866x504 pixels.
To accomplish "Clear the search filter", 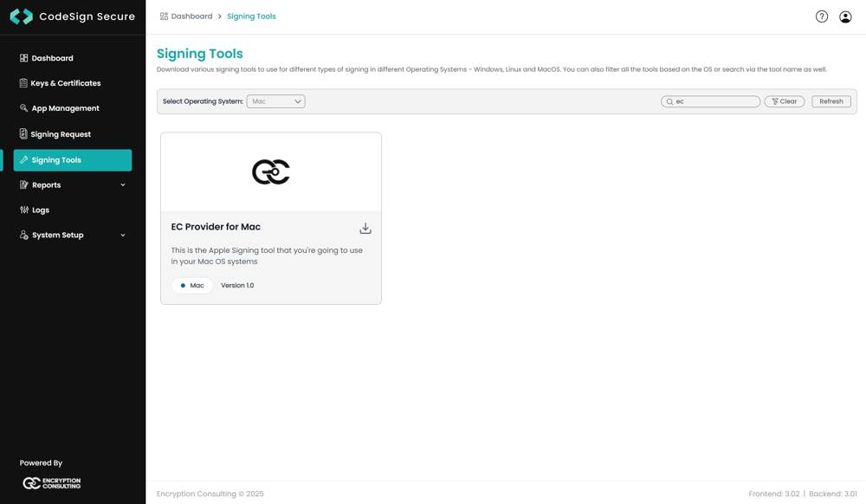I will pyautogui.click(x=785, y=101).
